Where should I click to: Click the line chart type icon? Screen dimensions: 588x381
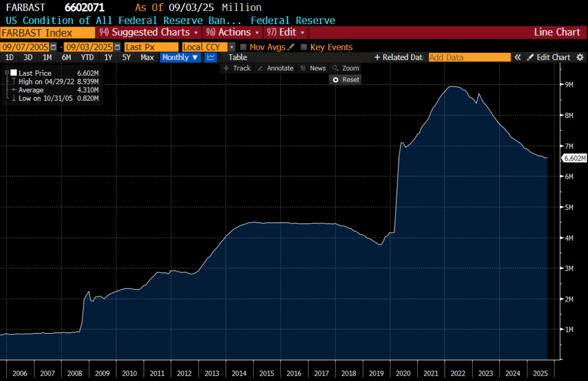point(211,57)
